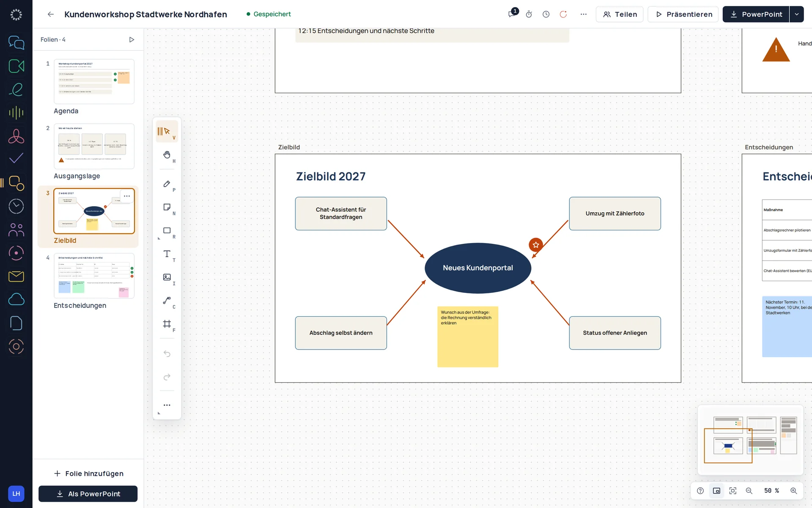Click Folie hinzufügen to add slide

pos(89,473)
